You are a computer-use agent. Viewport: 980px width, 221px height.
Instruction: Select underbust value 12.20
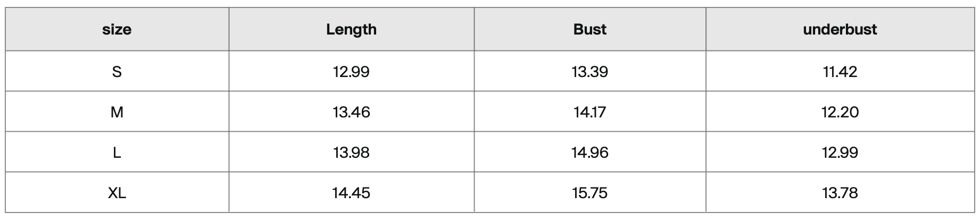point(840,112)
